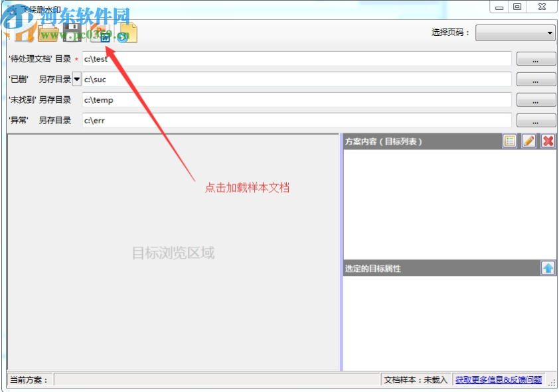Click the 方案内容 target list area
The image size is (559, 392).
(x=449, y=204)
